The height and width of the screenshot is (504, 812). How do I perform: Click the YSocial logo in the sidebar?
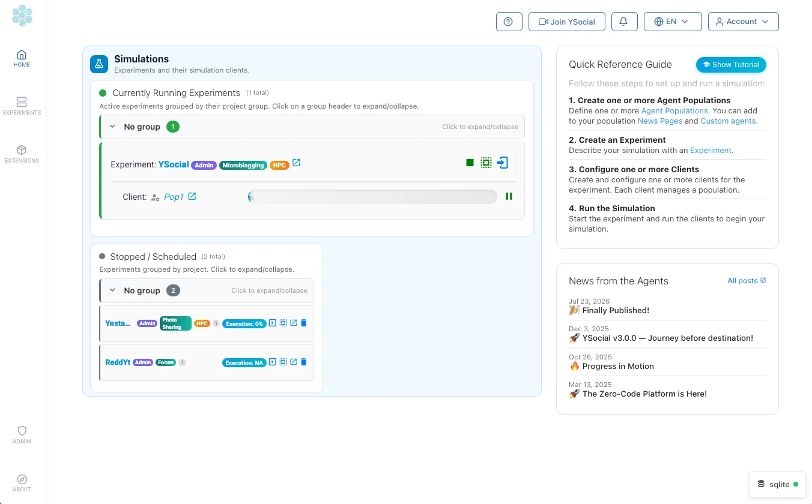click(x=22, y=16)
